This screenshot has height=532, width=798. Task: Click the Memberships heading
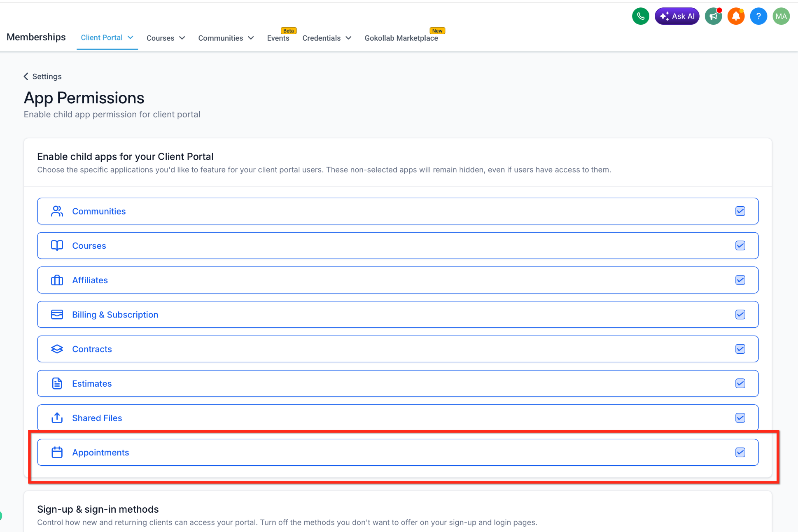tap(36, 37)
